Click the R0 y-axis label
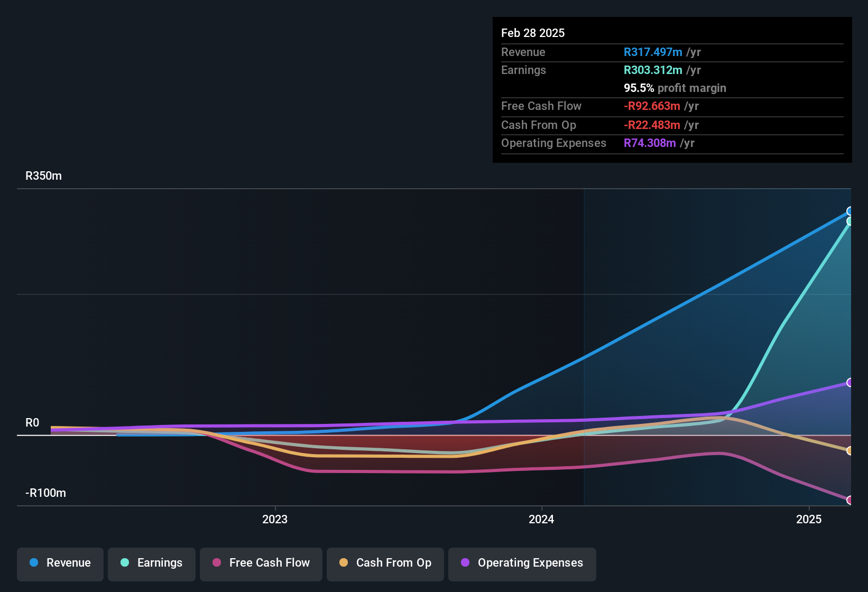 pos(32,423)
